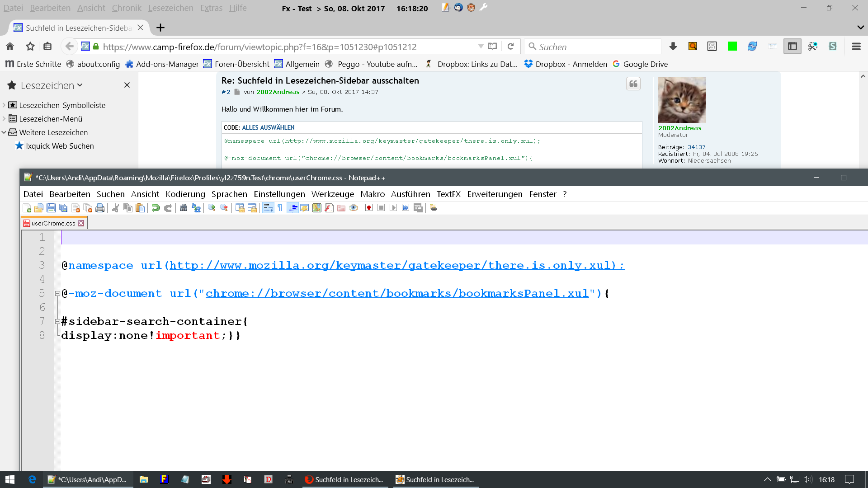Screen dimensions: 868x488
Task: Open Find with the binoculars icon
Action: point(184,208)
